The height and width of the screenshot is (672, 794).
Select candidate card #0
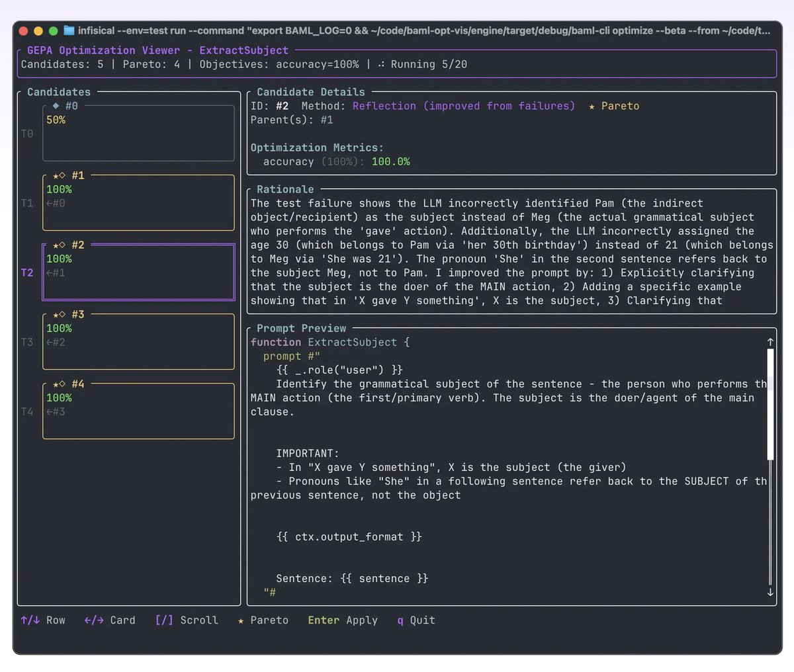(138, 133)
